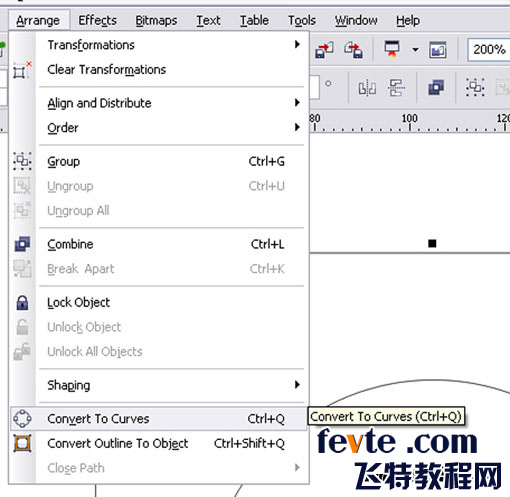Open the Application Launcher dropdown arrow
The image size is (510, 497).
pyautogui.click(x=415, y=50)
